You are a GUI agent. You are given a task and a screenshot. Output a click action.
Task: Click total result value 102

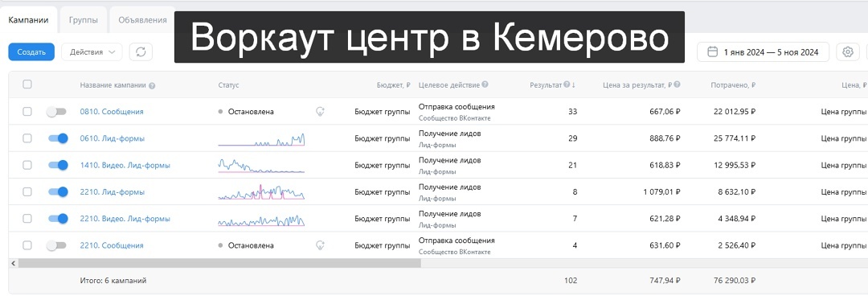click(x=570, y=281)
